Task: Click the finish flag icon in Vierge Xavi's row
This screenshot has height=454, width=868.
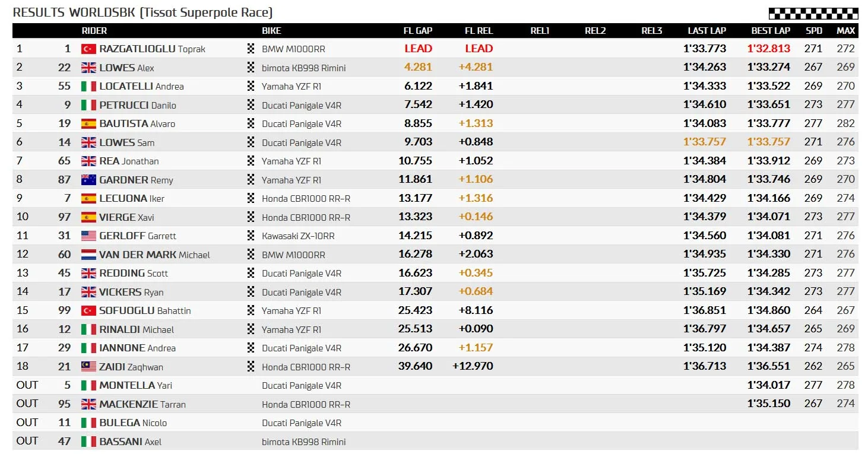Action: (251, 217)
